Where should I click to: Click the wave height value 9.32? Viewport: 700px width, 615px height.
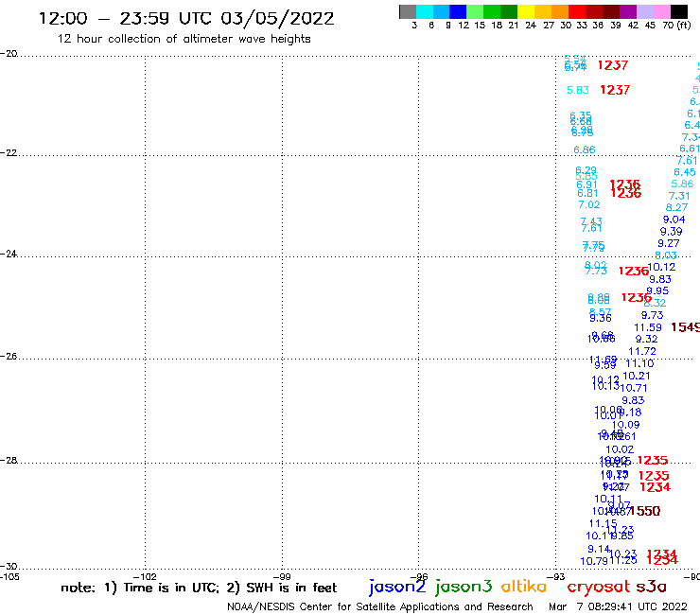(647, 340)
